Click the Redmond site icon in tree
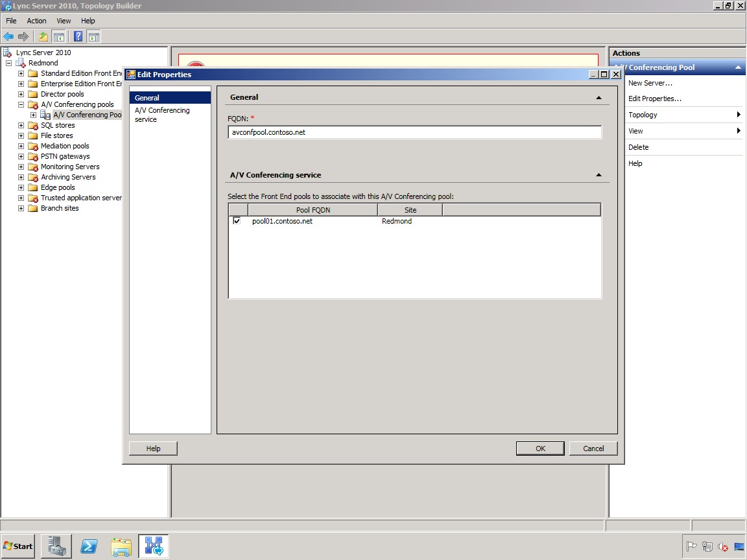 coord(21,63)
